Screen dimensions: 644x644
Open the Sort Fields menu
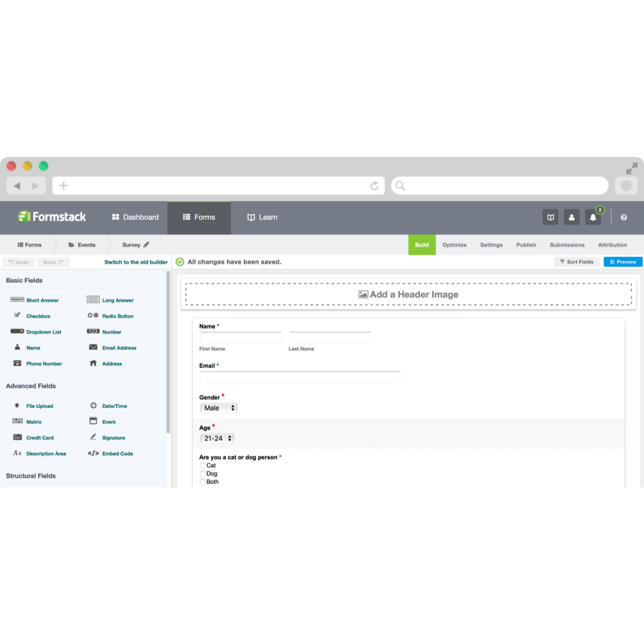577,262
